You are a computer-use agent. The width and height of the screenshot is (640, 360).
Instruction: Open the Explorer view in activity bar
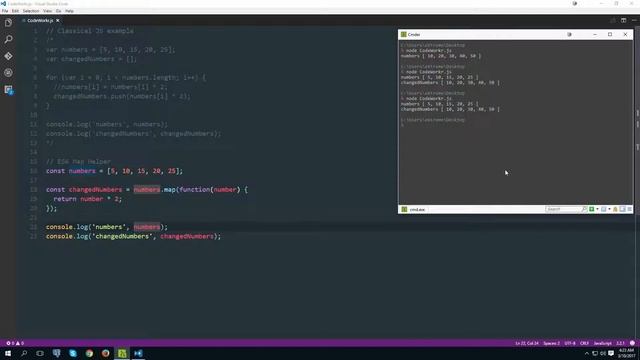point(8,23)
